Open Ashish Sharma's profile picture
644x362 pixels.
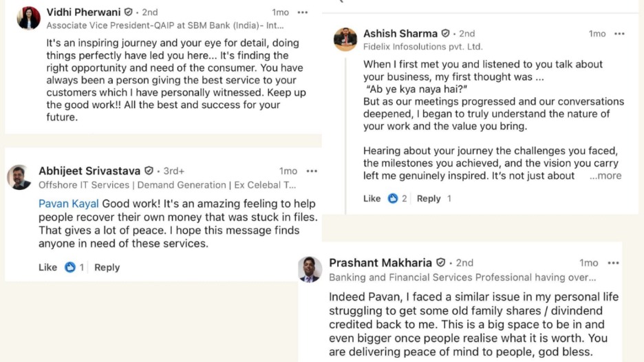[345, 39]
